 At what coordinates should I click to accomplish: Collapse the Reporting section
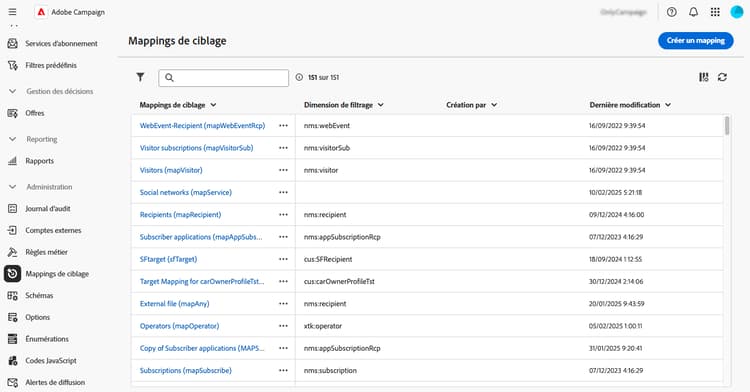click(12, 139)
